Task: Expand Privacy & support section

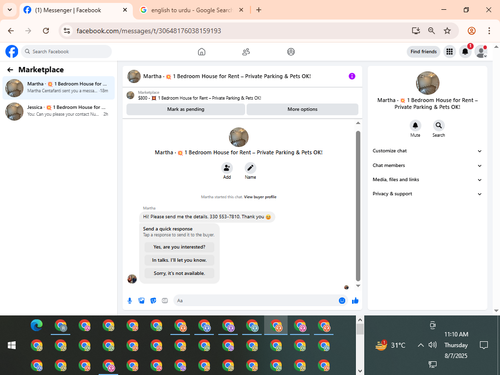Action: [x=427, y=194]
